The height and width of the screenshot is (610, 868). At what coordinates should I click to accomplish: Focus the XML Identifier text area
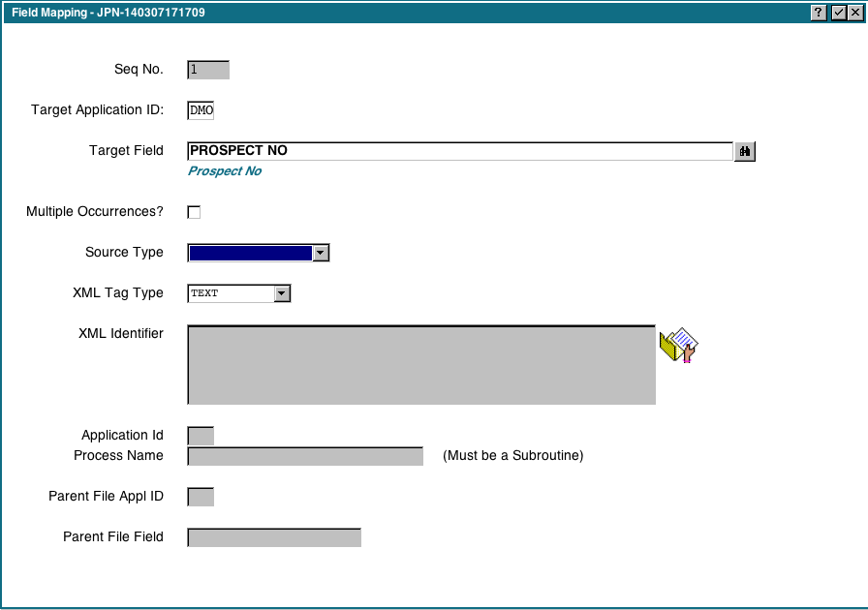pos(421,365)
